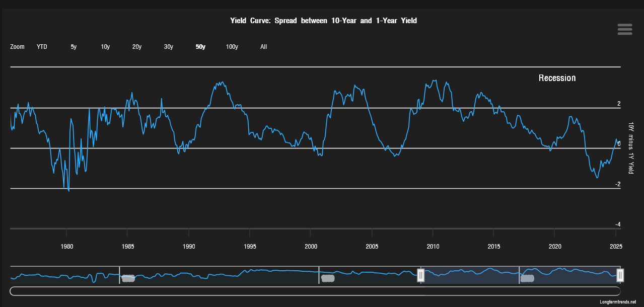Set zoom range to 5y
The width and height of the screenshot is (644, 307).
[74, 47]
